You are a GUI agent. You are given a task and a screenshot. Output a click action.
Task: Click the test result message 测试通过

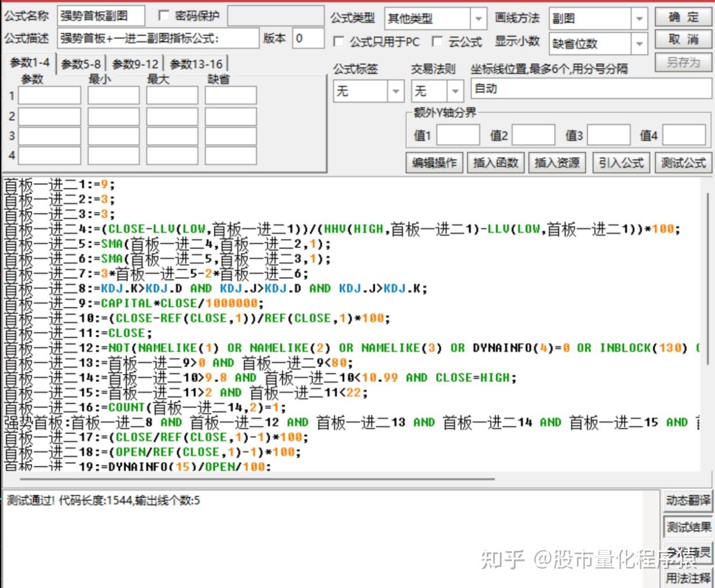point(103,500)
